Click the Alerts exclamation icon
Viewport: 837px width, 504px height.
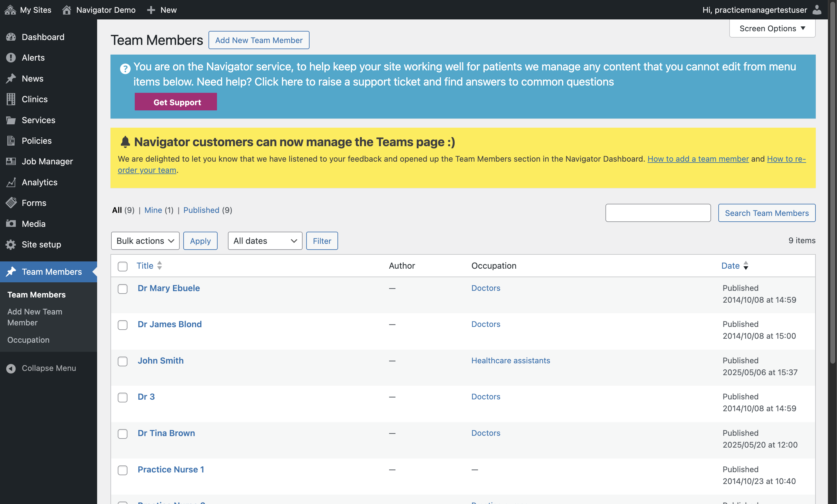[x=11, y=58]
